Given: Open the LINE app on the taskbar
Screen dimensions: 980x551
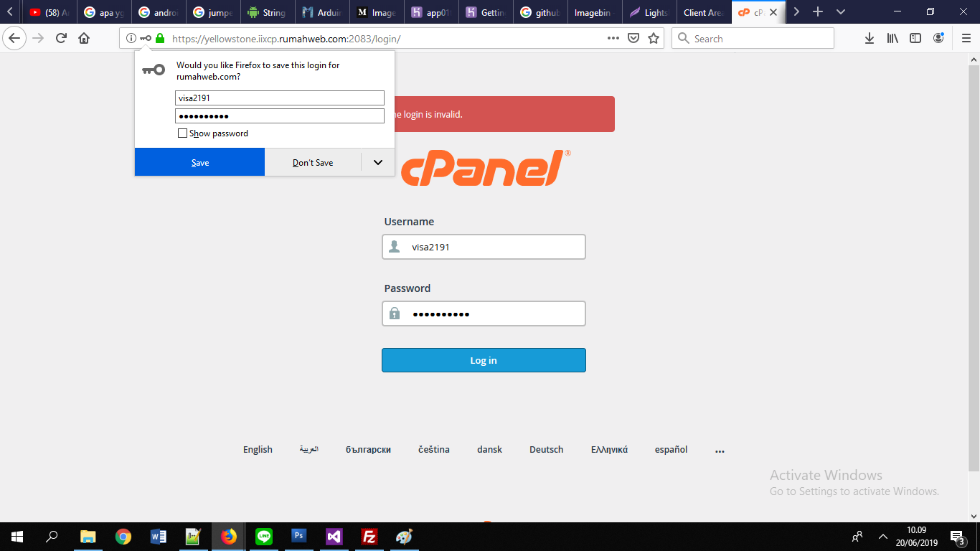Looking at the screenshot, I should click(x=264, y=536).
